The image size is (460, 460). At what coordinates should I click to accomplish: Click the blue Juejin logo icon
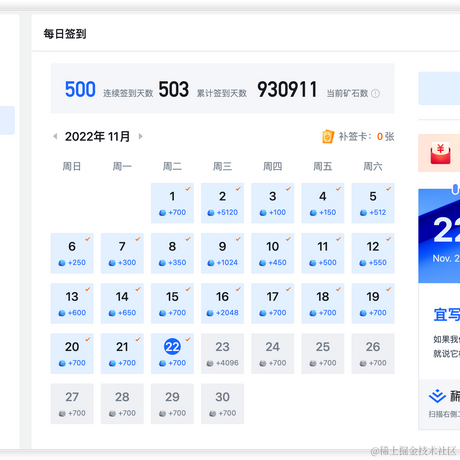(x=437, y=396)
